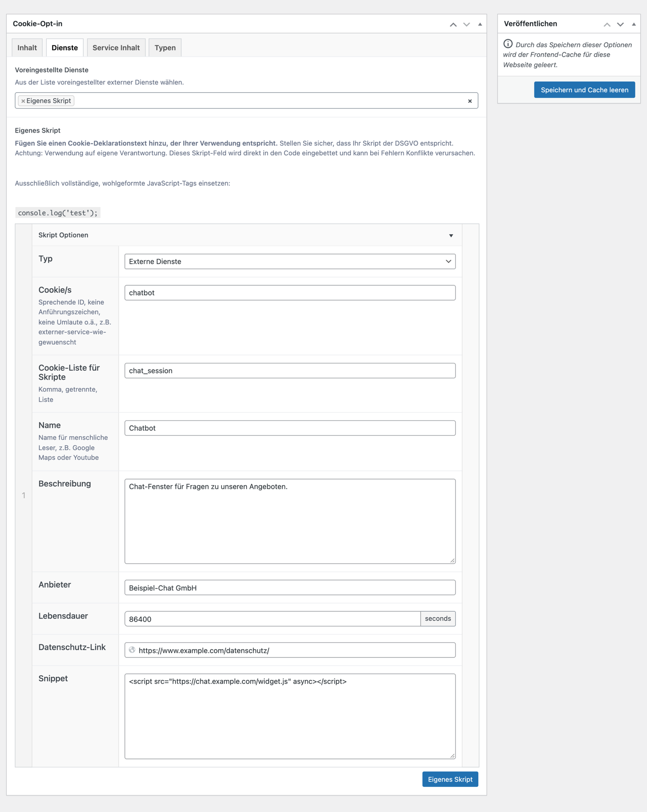The height and width of the screenshot is (812, 647).
Task: Collapse the Cookie-Opt-in panel
Action: coord(480,24)
